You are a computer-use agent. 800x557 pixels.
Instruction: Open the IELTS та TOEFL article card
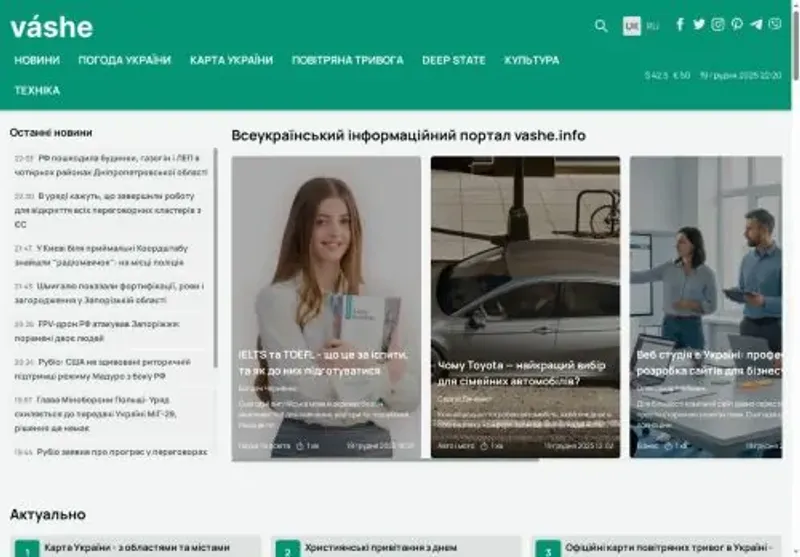coord(326,307)
